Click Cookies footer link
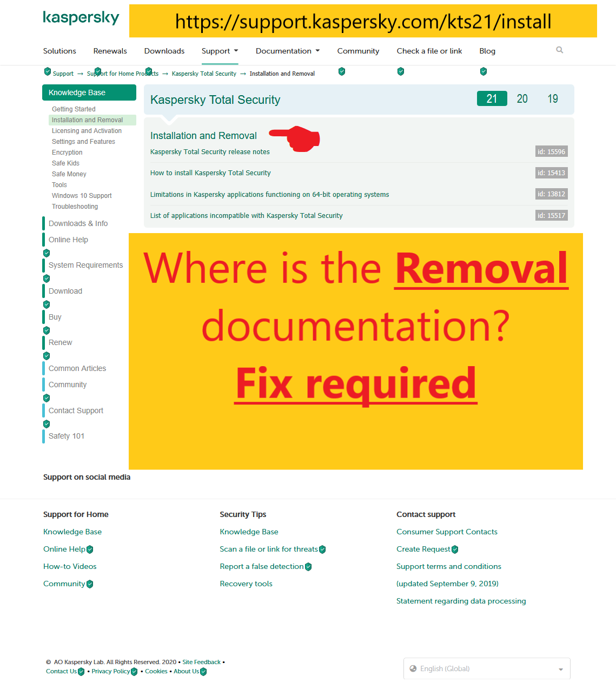 tap(156, 671)
